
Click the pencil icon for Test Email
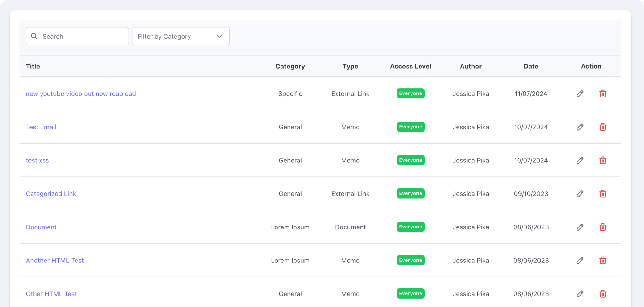pos(580,127)
